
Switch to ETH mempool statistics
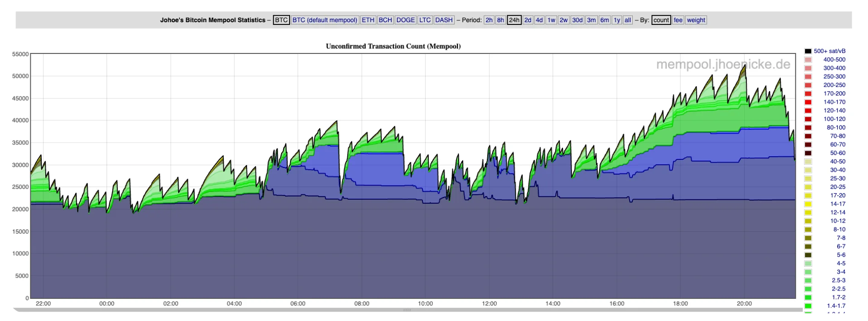[x=368, y=20]
